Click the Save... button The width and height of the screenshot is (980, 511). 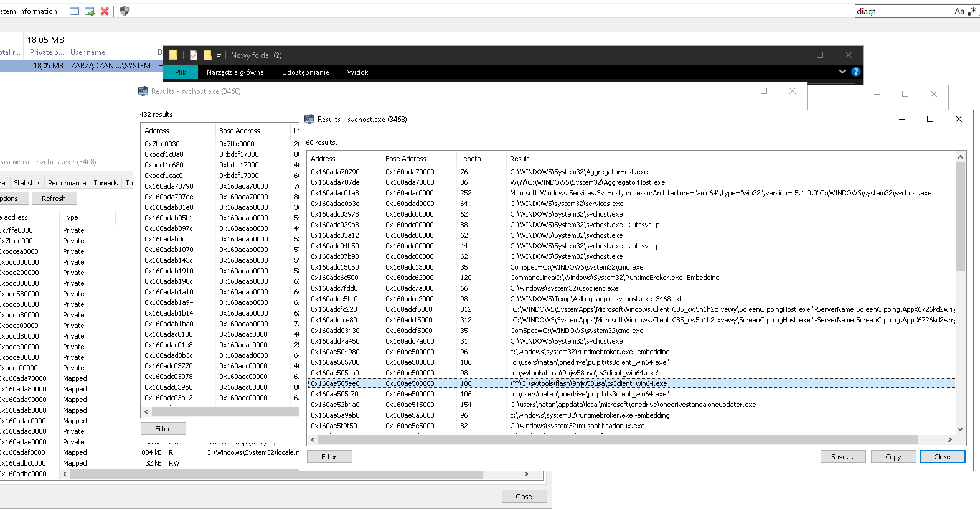(842, 457)
